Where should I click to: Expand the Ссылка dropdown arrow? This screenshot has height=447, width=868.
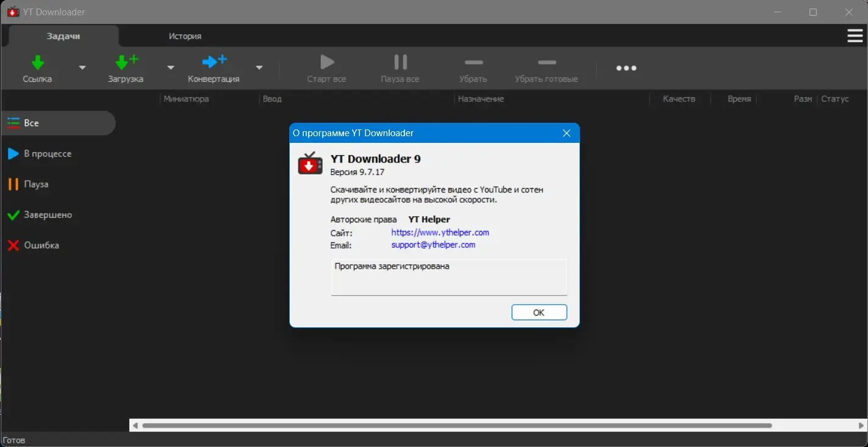tap(82, 68)
